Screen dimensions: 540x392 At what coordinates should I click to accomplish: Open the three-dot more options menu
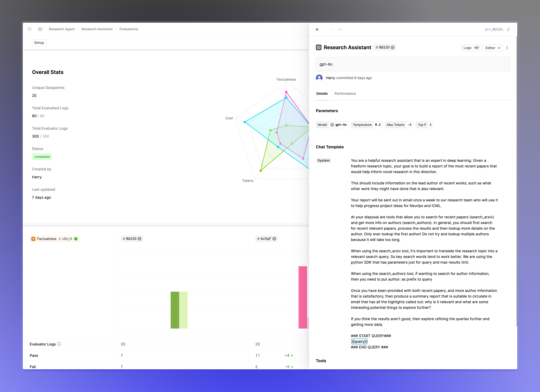tap(507, 48)
